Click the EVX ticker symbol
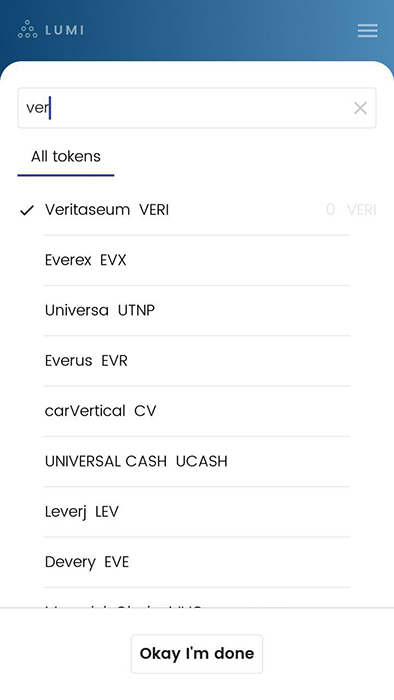Image resolution: width=394 pixels, height=700 pixels. click(113, 260)
